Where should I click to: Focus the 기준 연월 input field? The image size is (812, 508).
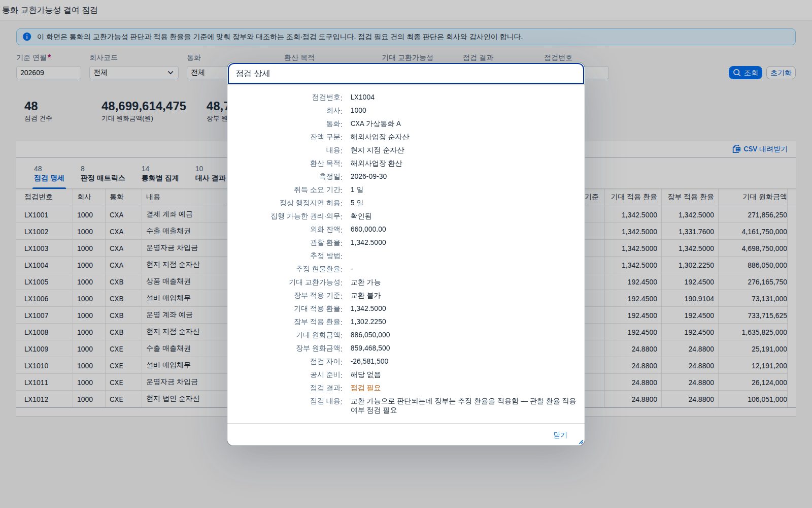click(49, 73)
